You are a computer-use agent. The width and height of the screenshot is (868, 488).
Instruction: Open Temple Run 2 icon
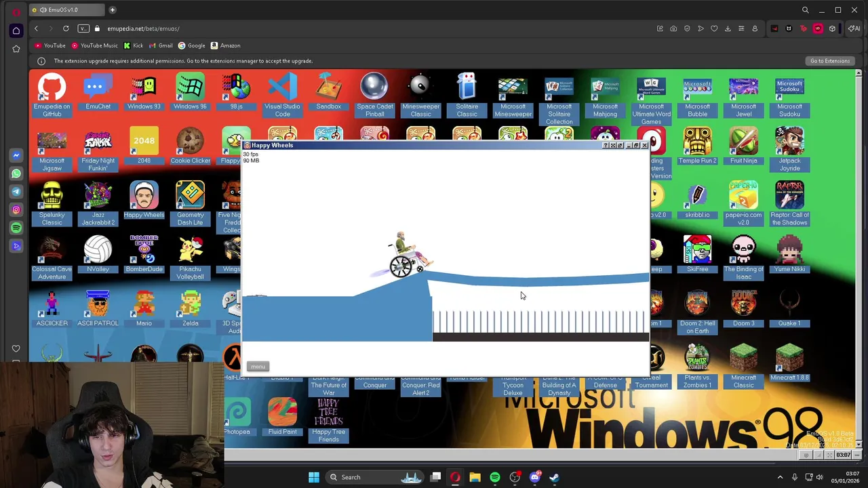(x=697, y=146)
